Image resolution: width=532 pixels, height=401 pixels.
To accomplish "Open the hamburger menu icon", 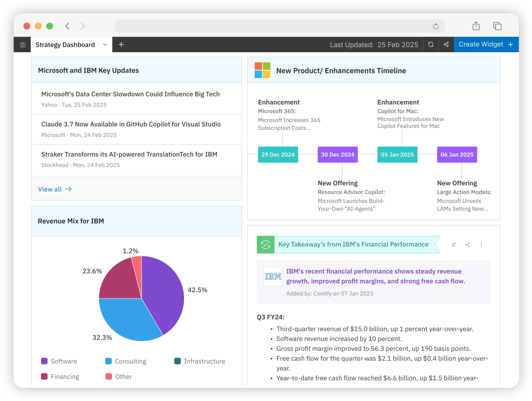I will 23,45.
